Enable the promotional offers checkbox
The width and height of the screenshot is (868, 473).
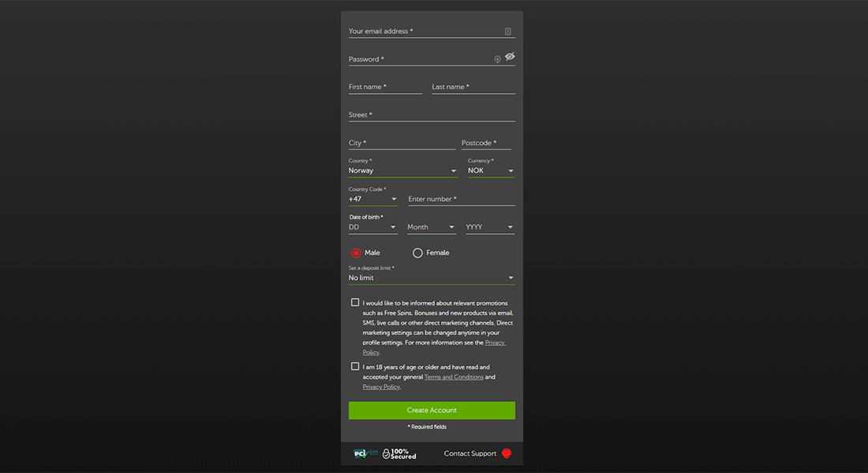(355, 301)
